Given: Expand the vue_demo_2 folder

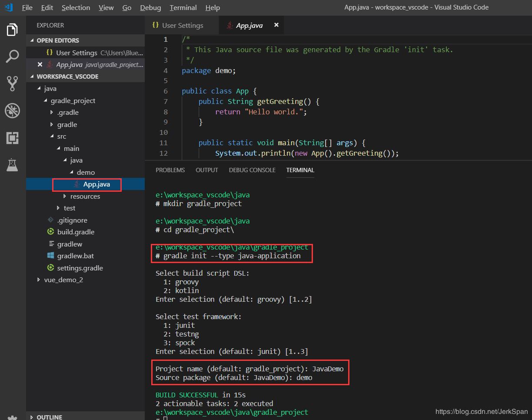Looking at the screenshot, I should (x=63, y=280).
